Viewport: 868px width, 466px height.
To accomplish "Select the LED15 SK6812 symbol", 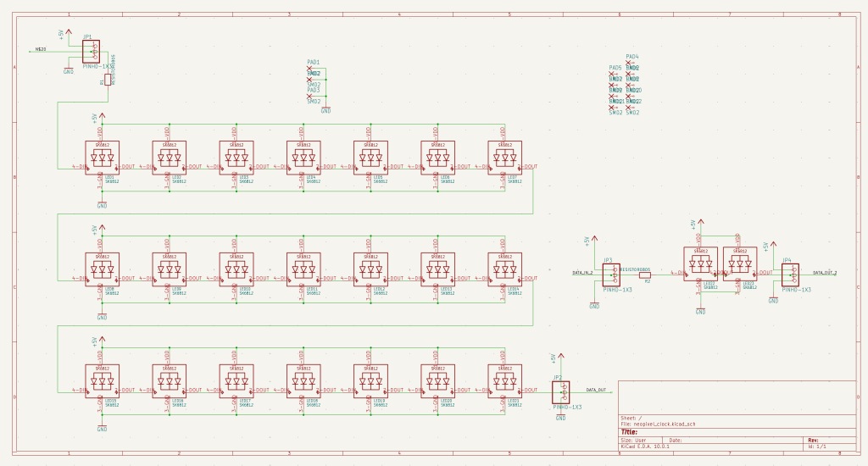I will coord(103,382).
